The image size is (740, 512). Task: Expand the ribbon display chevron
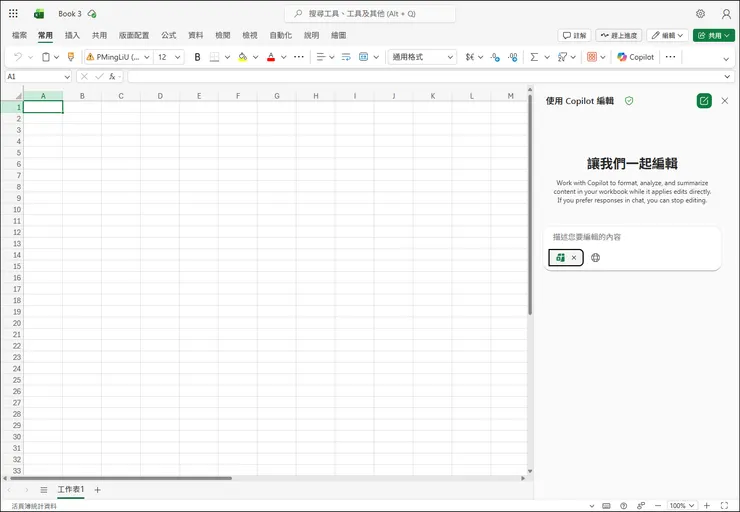click(x=726, y=59)
